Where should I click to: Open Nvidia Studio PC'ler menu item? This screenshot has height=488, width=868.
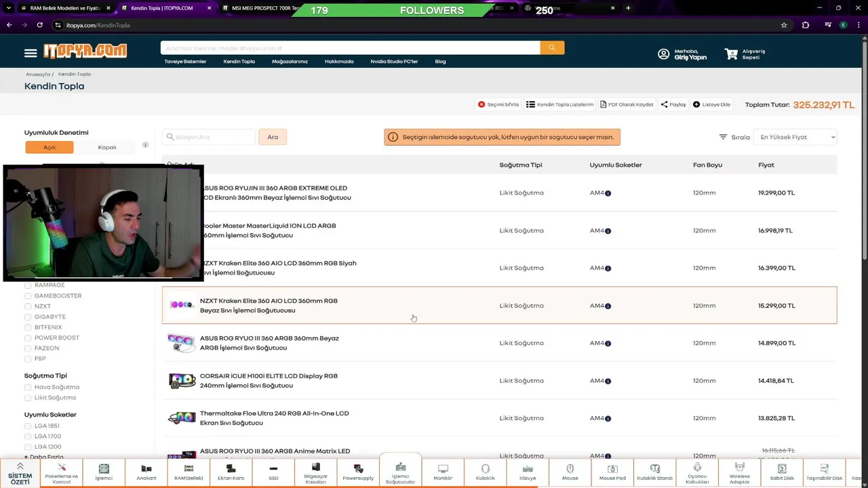tap(394, 62)
